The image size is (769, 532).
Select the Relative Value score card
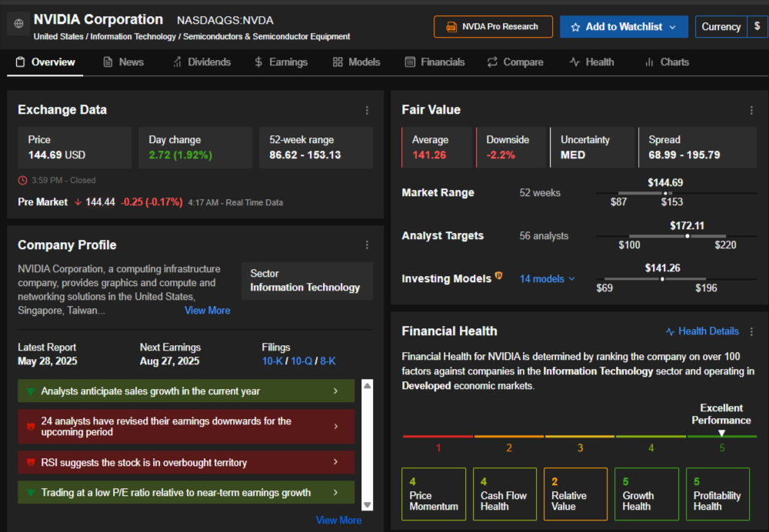[575, 494]
